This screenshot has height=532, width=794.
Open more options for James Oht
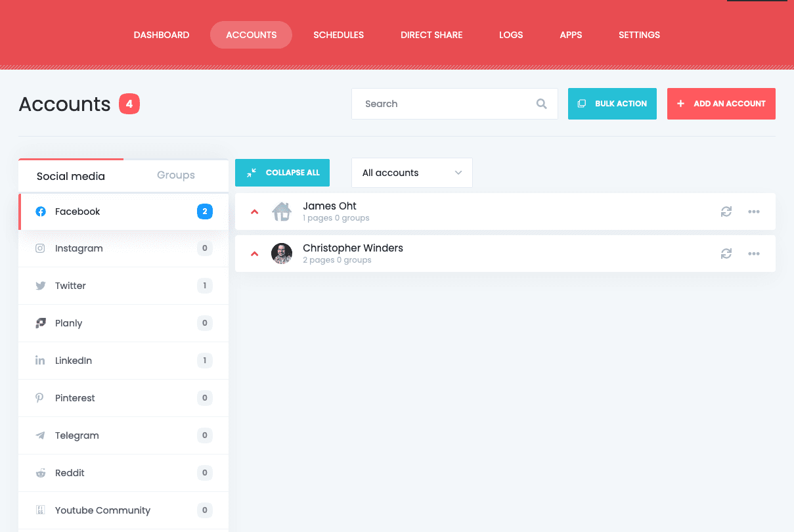754,211
